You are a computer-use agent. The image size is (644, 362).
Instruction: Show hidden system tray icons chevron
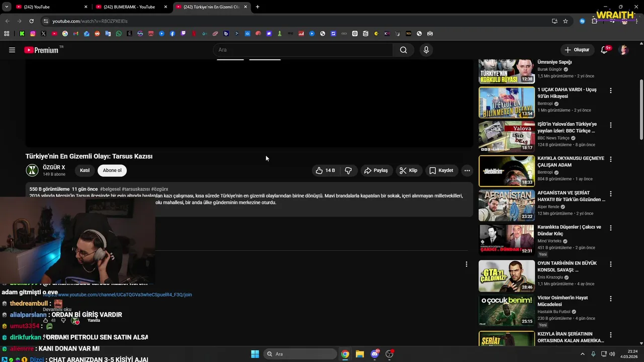(x=583, y=354)
